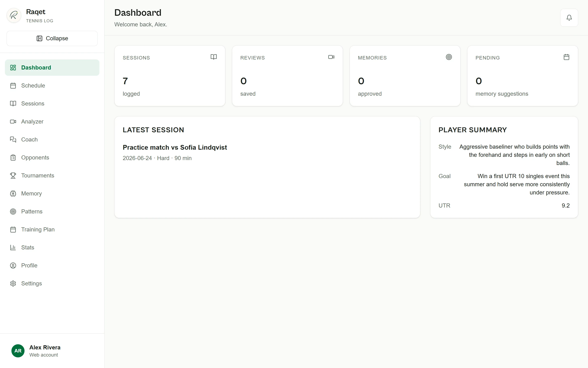Click the Aggressive baseliner style description
Viewport: 588px width, 368px height.
(x=514, y=155)
